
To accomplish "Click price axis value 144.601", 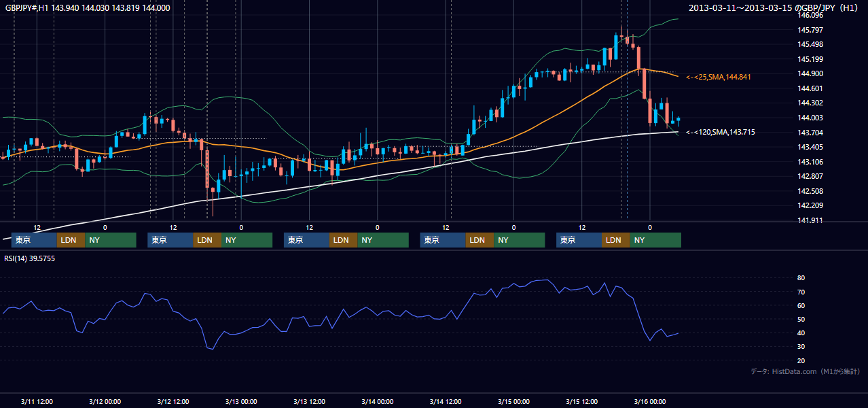I will click(x=811, y=88).
